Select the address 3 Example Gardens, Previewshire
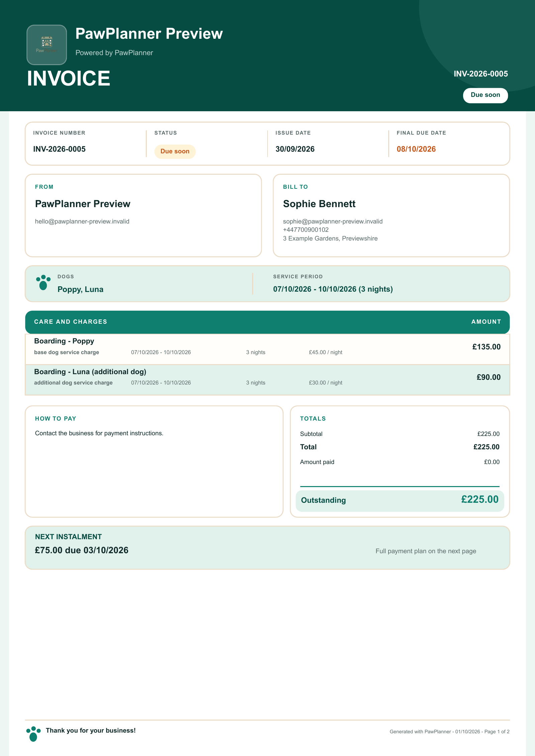The image size is (535, 756). 330,239
